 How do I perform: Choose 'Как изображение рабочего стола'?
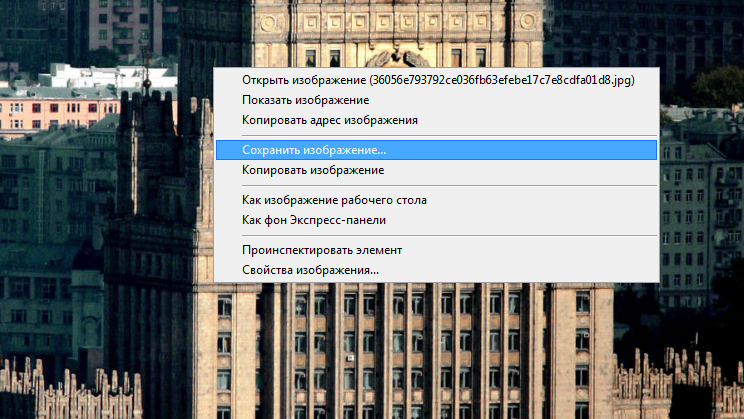(437, 200)
